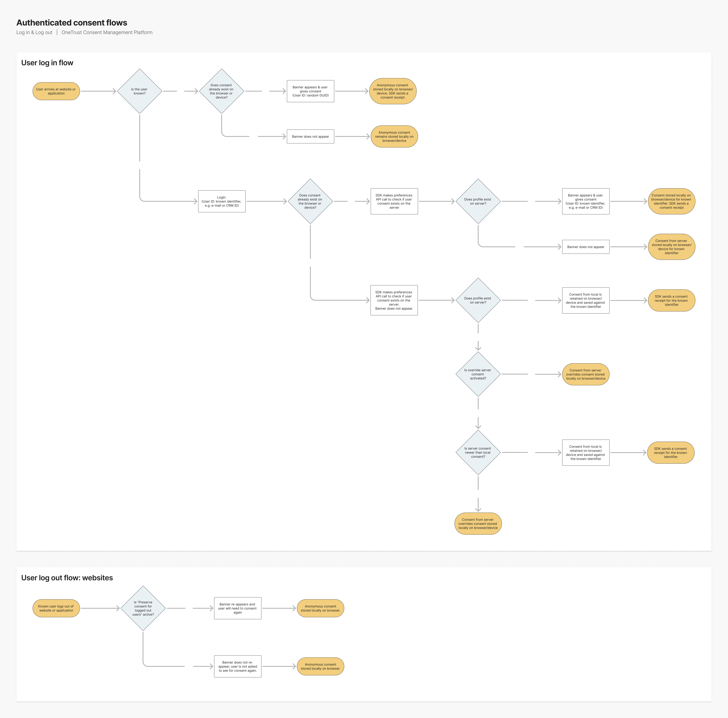728x718 pixels.
Task: Click 'OneTrust Consent Management Platform' subtitle text
Action: pos(107,32)
